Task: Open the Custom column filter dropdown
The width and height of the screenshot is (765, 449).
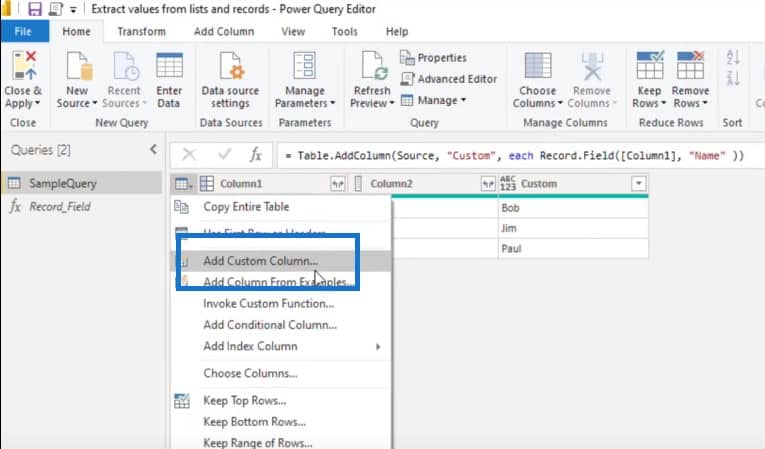Action: [638, 184]
